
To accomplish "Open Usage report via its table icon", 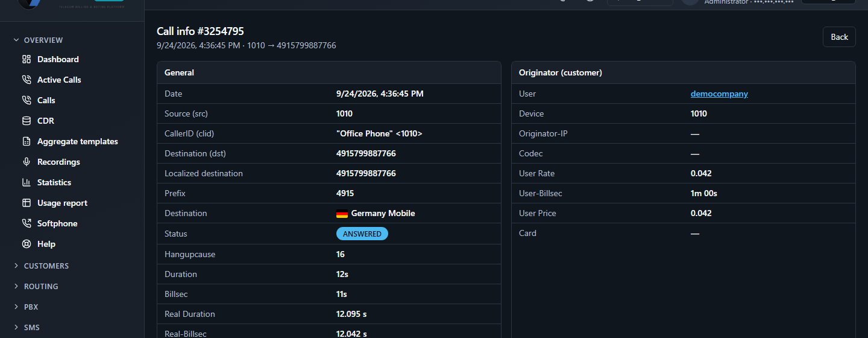I will 27,203.
